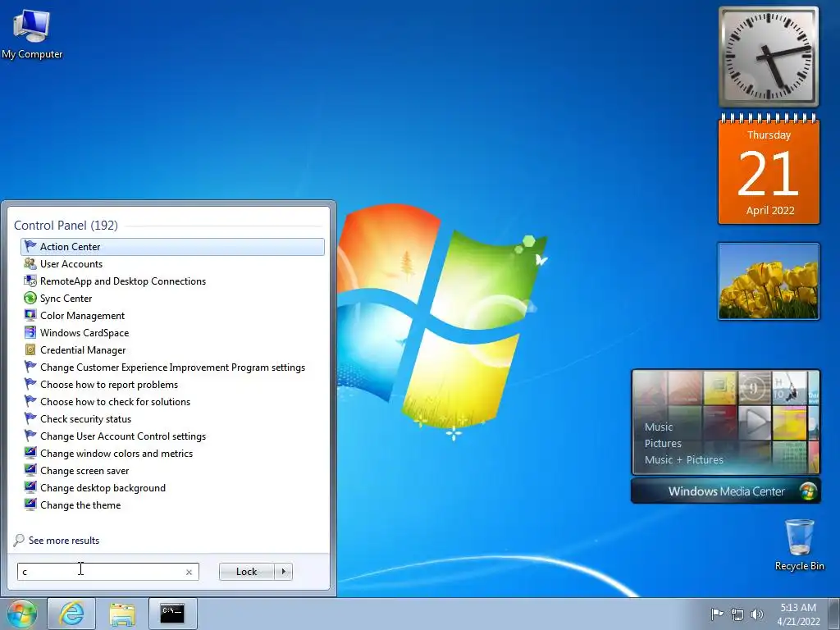The image size is (840, 630).
Task: Open Change the theme result
Action: coord(172,504)
